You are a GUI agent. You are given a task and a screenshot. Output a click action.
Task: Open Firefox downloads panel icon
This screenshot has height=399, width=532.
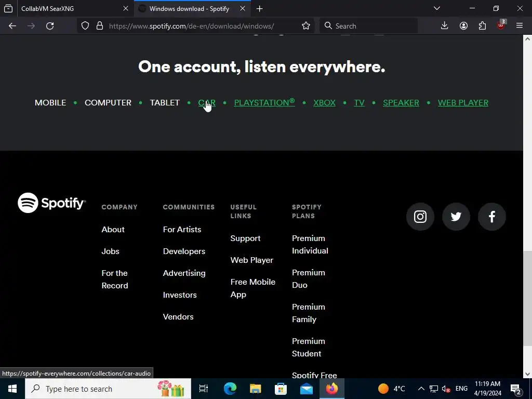[444, 26]
